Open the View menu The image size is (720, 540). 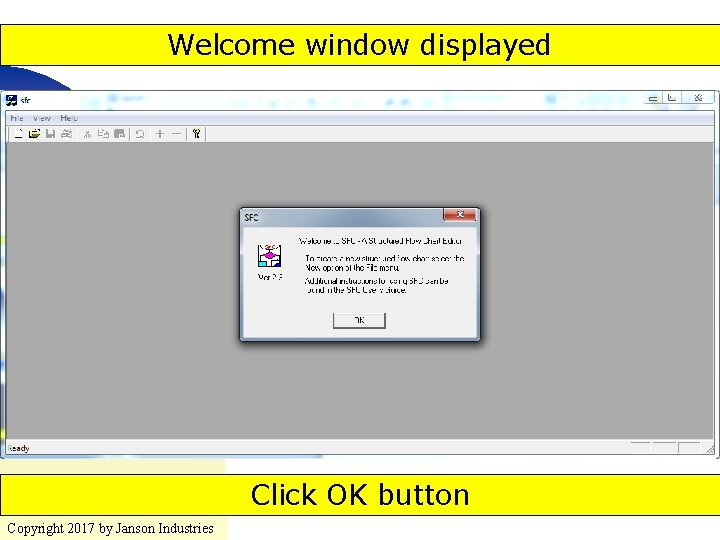coord(41,118)
